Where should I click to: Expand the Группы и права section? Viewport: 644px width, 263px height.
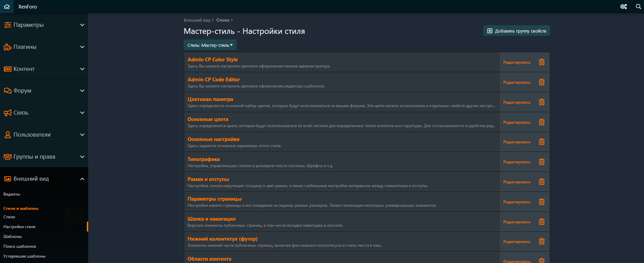(x=44, y=157)
